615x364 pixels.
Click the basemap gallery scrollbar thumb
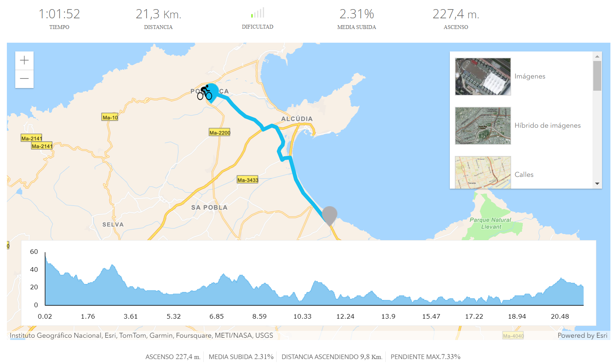click(597, 76)
